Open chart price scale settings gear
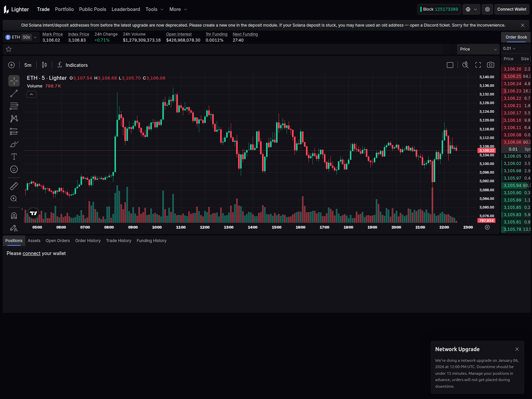Screen dimensions: 532x399 coord(487,227)
